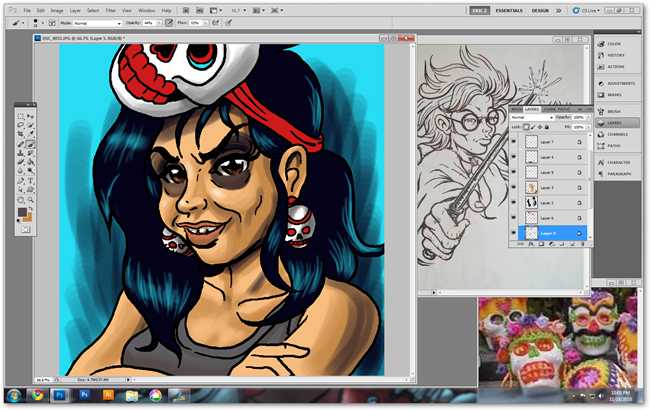This screenshot has width=650, height=410.
Task: Toggle lock all in Layers panel
Action: (547, 127)
